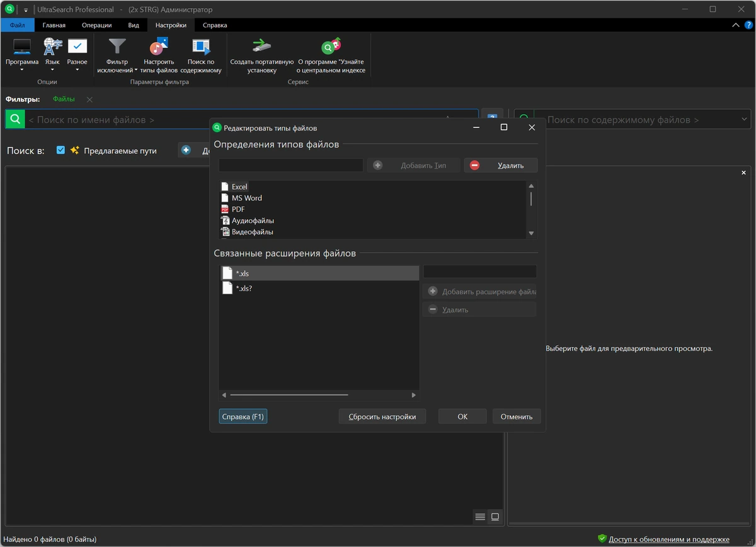Open О программе central index icon

331,46
